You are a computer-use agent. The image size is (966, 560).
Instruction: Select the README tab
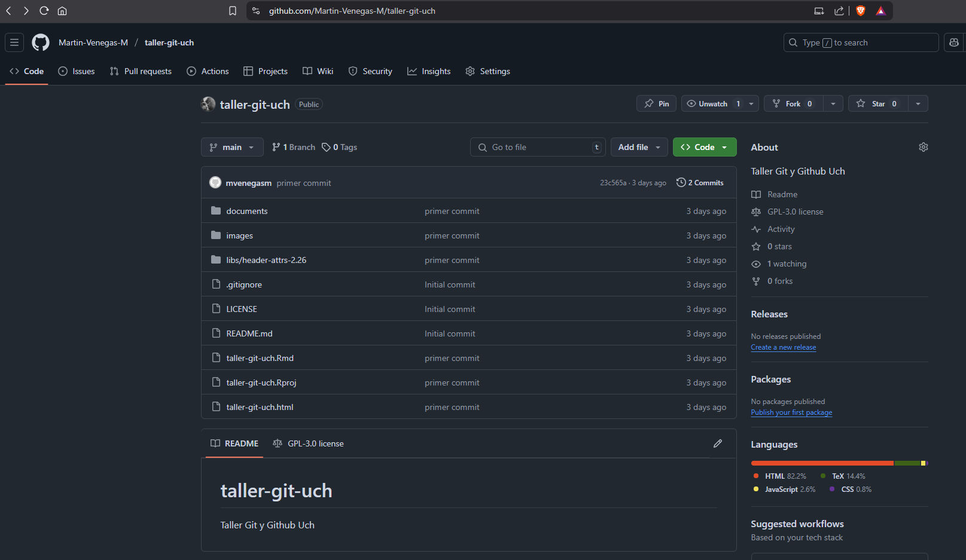click(x=234, y=443)
